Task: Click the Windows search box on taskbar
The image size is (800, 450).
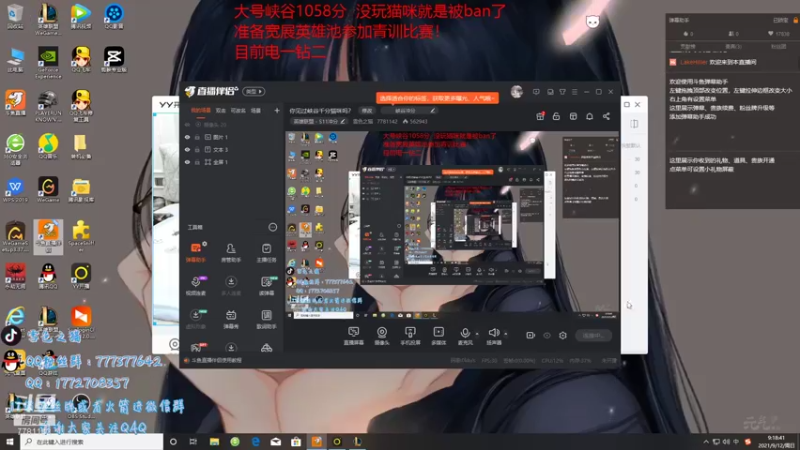Action: (x=92, y=441)
